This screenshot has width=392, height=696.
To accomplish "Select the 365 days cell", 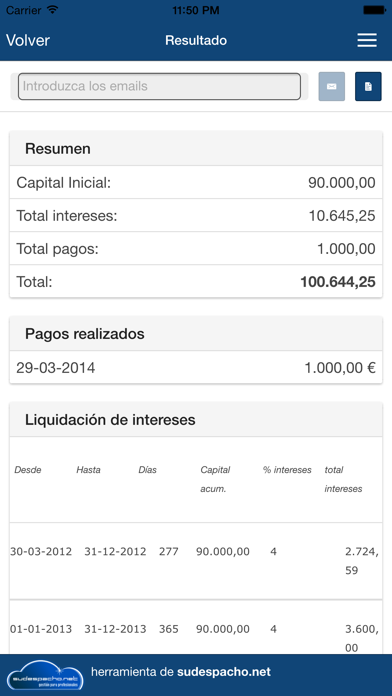I will [169, 629].
